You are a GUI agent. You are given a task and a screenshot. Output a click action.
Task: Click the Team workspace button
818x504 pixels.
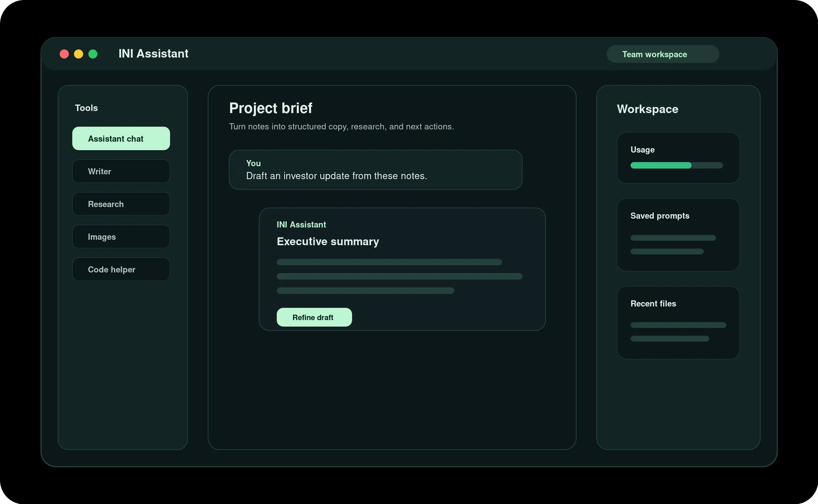(663, 54)
